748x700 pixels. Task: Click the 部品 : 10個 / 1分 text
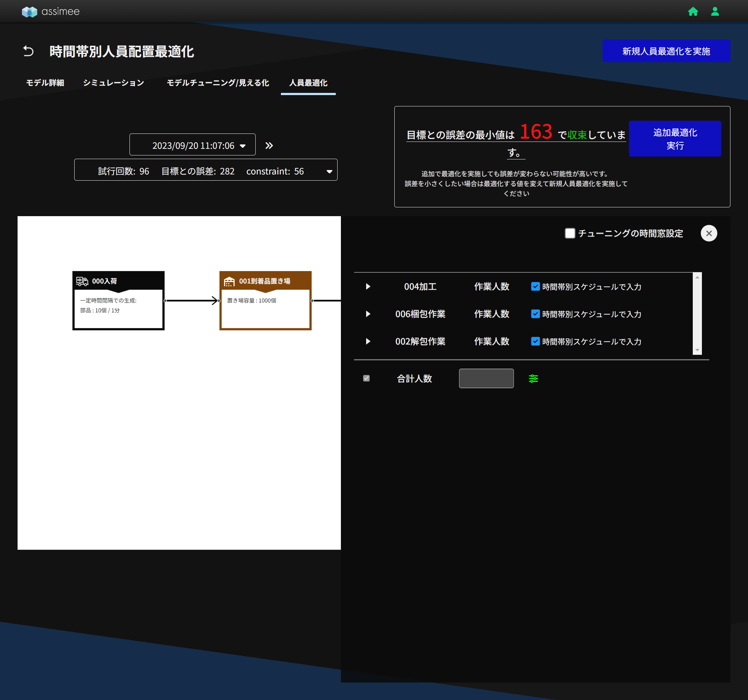tap(100, 310)
